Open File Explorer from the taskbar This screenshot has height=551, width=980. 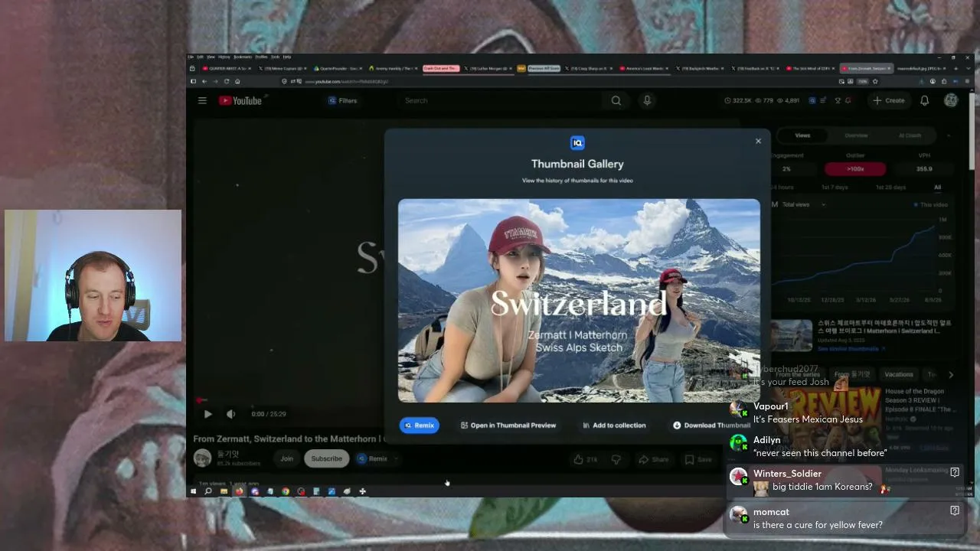[x=224, y=491]
